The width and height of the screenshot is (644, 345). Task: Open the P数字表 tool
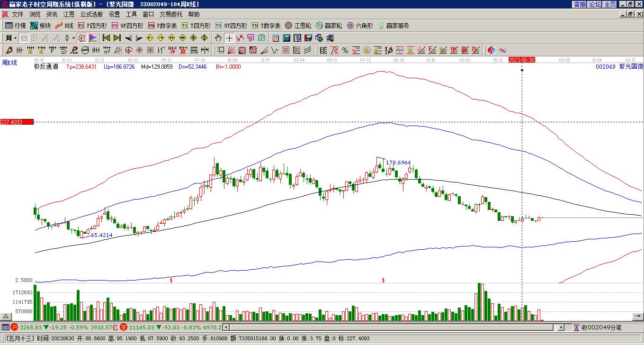click(x=162, y=26)
